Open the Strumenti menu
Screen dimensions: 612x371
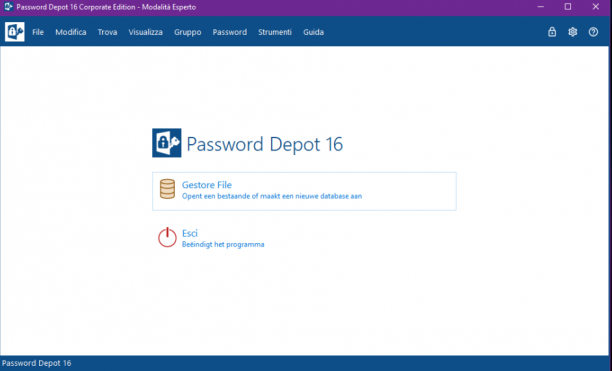tap(275, 32)
